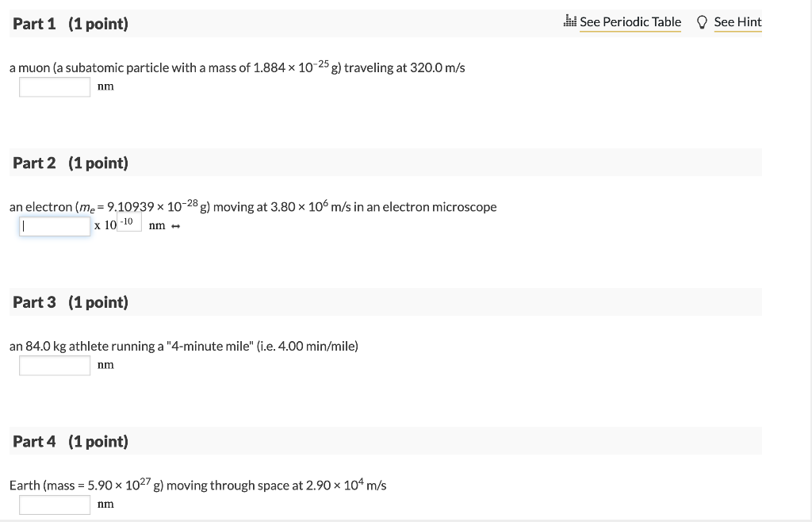The image size is (812, 522).
Task: Click the lightbulb hint icon
Action: (x=702, y=22)
